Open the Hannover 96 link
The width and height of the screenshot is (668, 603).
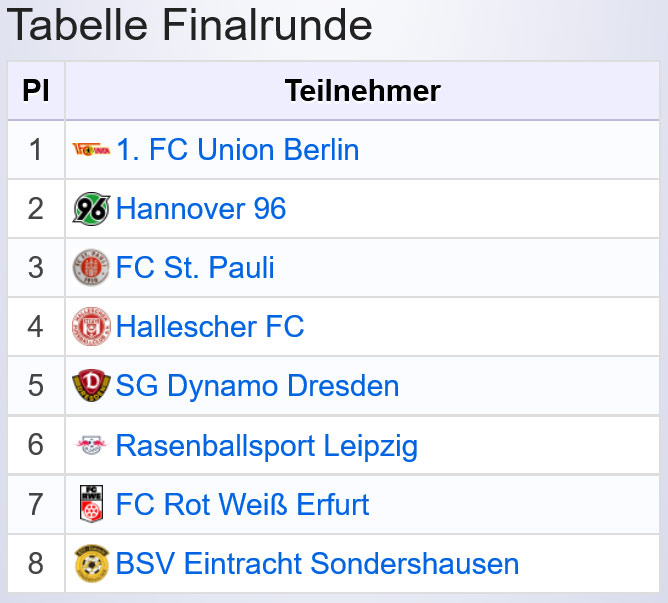201,209
